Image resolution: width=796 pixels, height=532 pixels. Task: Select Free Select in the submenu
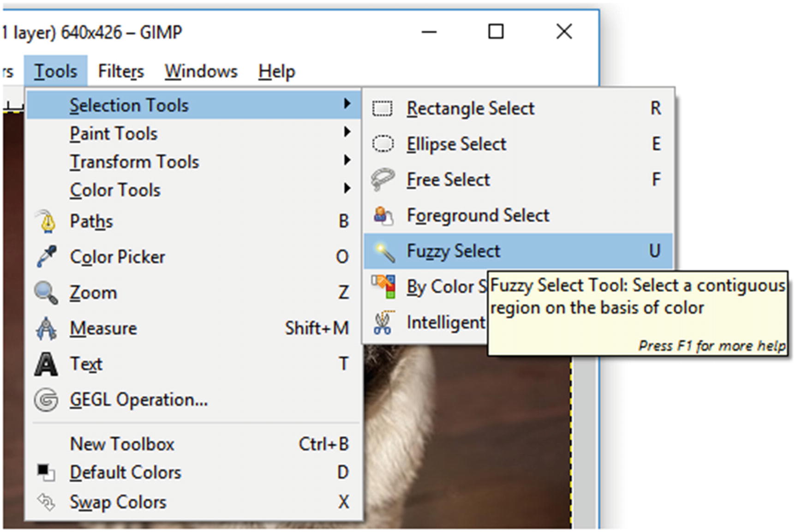coord(518,179)
